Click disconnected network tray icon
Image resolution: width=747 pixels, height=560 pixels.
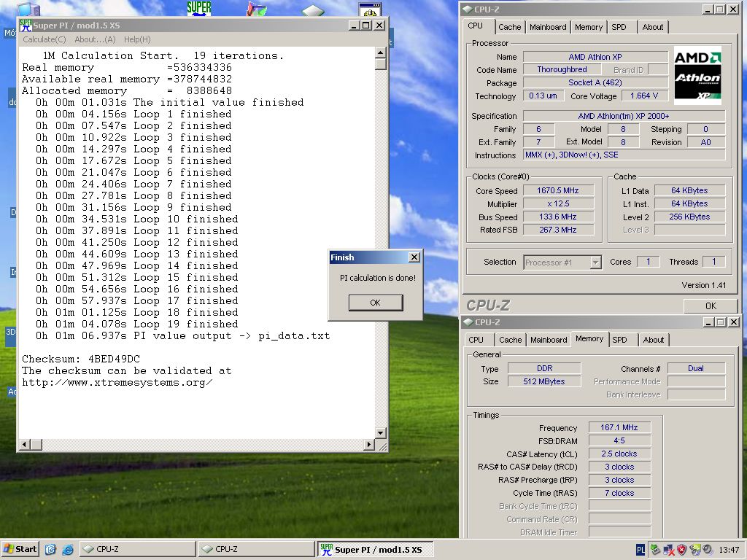[669, 550]
